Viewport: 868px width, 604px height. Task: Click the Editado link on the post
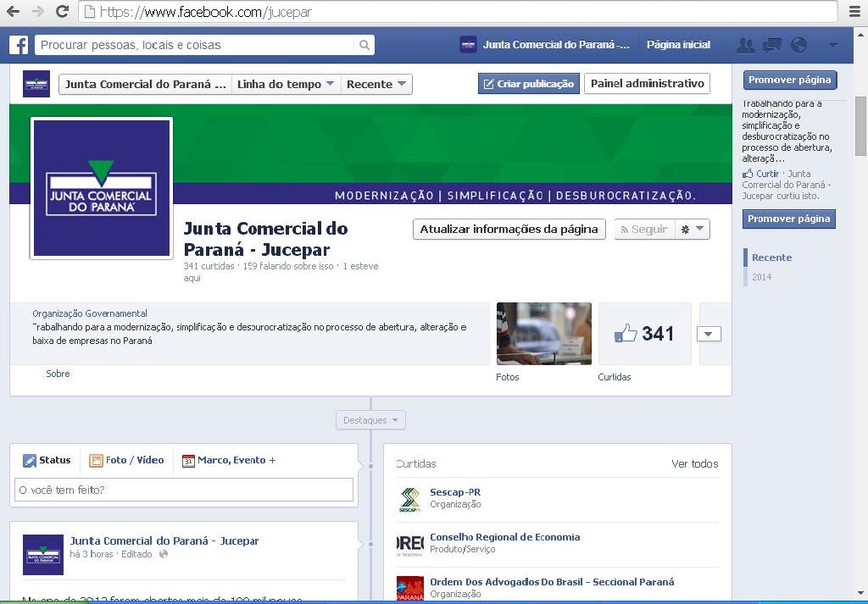[136, 554]
